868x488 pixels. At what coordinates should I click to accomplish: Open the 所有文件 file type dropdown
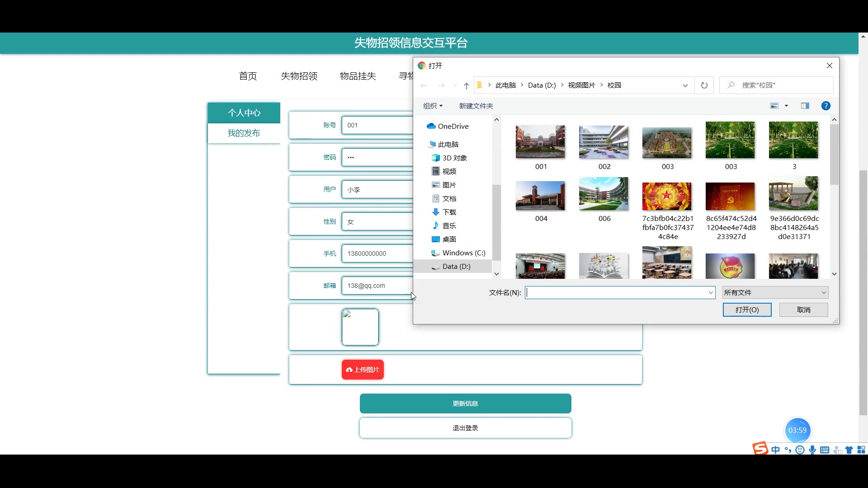click(x=775, y=293)
